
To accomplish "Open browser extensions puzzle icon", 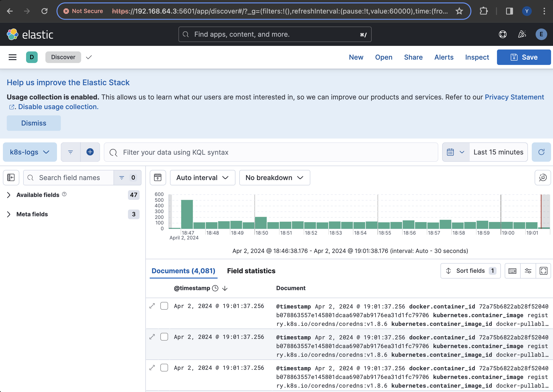I will click(484, 11).
